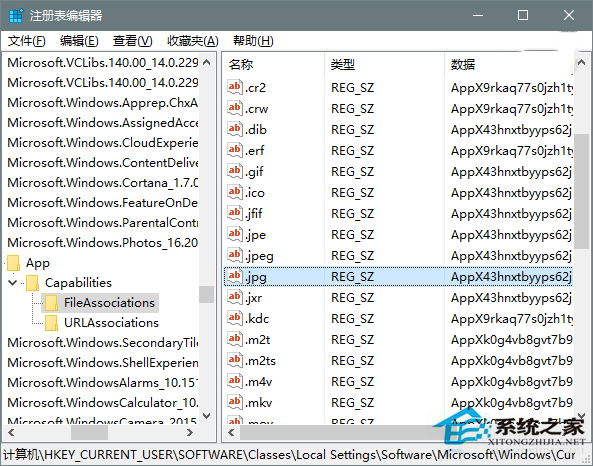Open the 查看(V) menu
Screen dimensions: 593x466
point(132,41)
